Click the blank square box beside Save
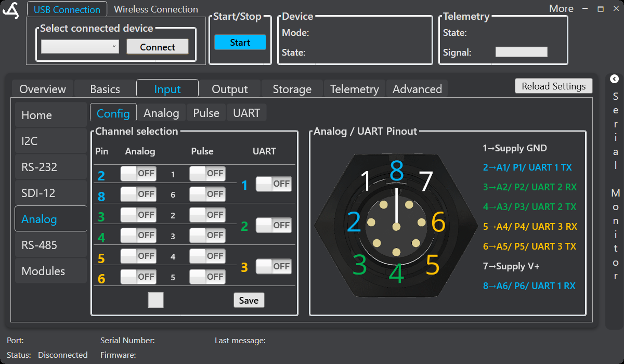Image resolution: width=624 pixels, height=364 pixels. [x=155, y=300]
